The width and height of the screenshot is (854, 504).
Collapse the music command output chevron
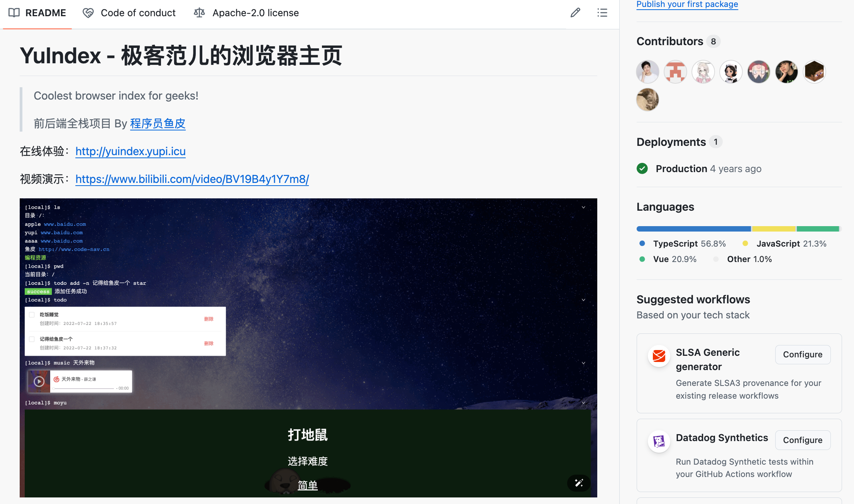pos(583,363)
